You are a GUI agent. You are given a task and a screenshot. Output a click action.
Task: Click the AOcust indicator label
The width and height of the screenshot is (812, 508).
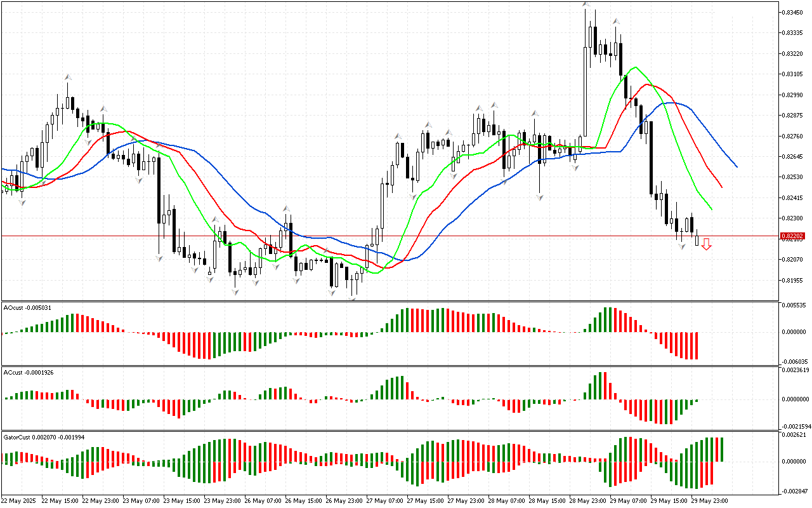point(27,308)
